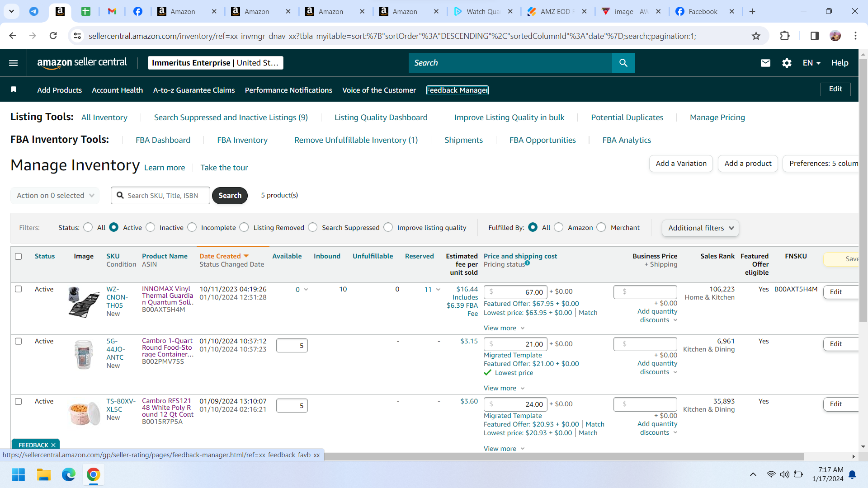Click the magnifier search button in header
The width and height of the screenshot is (868, 488).
click(x=623, y=63)
